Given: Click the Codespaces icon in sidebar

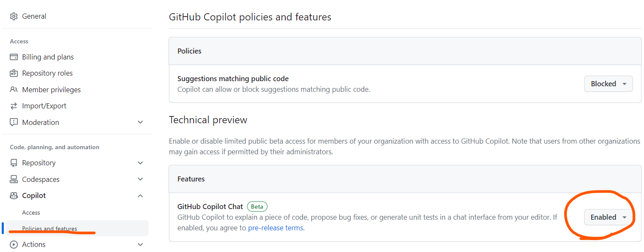Looking at the screenshot, I should [14, 179].
